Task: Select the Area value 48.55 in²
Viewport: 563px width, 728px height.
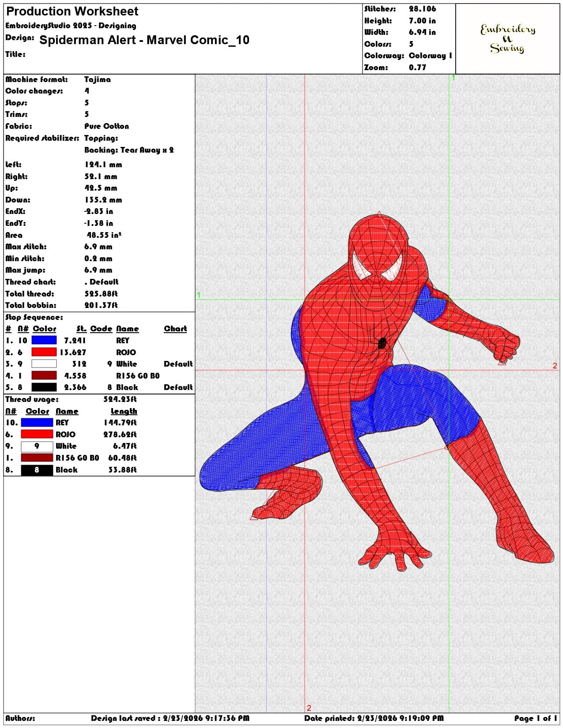Action: coord(104,235)
